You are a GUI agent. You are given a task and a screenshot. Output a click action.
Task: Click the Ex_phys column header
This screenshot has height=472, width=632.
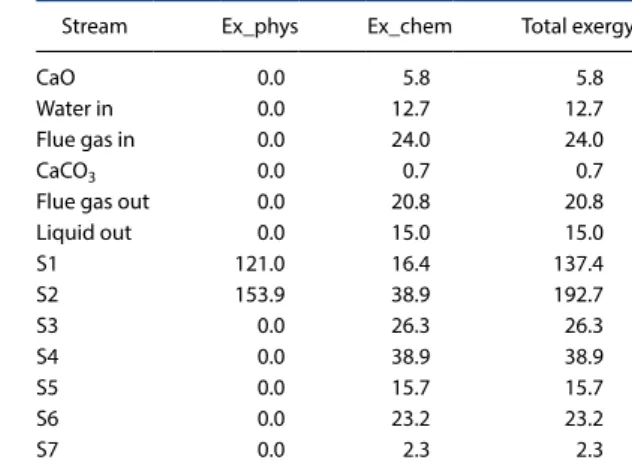(x=260, y=27)
